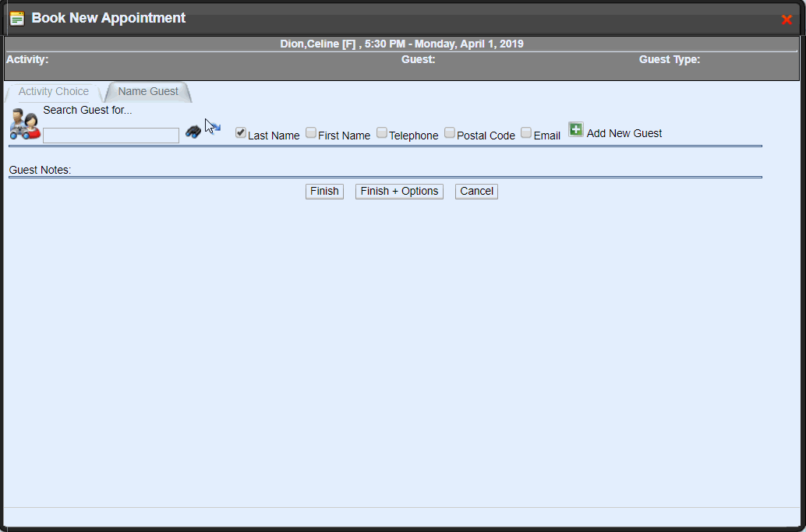Click the binoculars search icon

pos(193,132)
